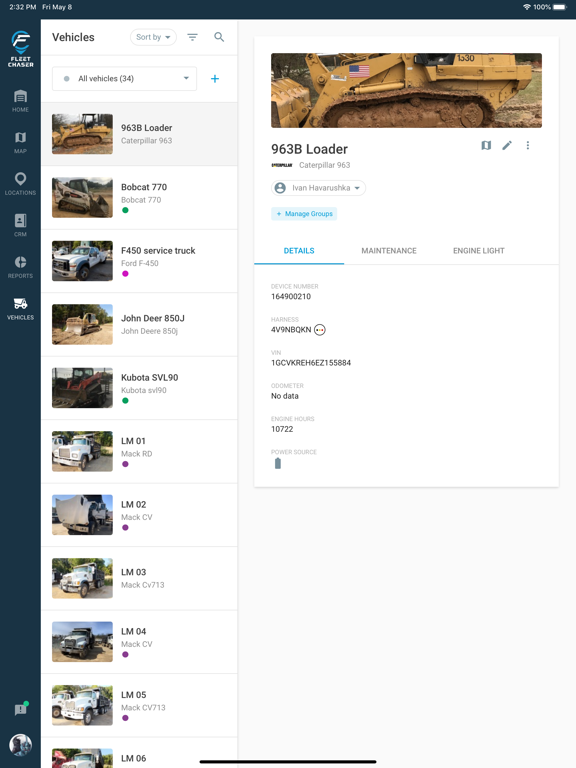Click device number 164900210
The image size is (576, 768).
coord(291,297)
